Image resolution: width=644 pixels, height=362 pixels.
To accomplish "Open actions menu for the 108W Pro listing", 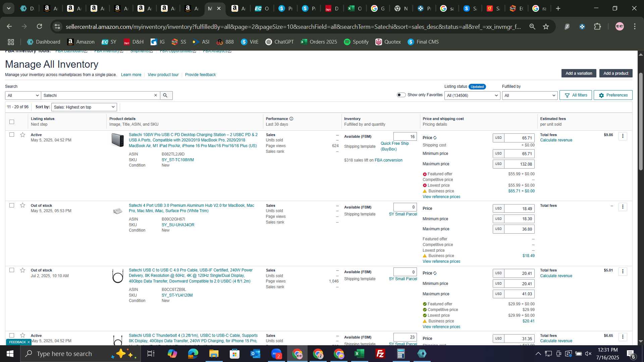I will pos(623,136).
